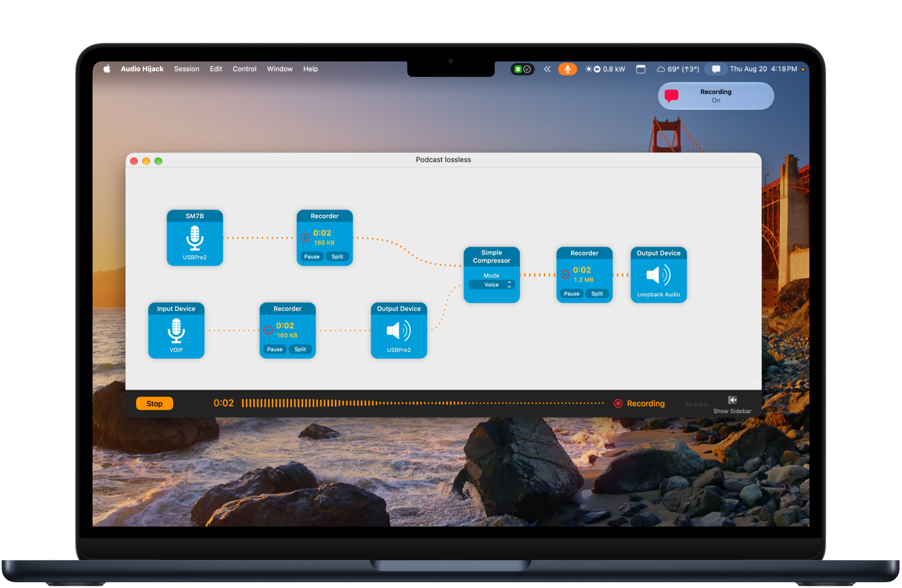Open the 0.8 kW solar status item
Screen dimensions: 902x588
[x=605, y=69]
